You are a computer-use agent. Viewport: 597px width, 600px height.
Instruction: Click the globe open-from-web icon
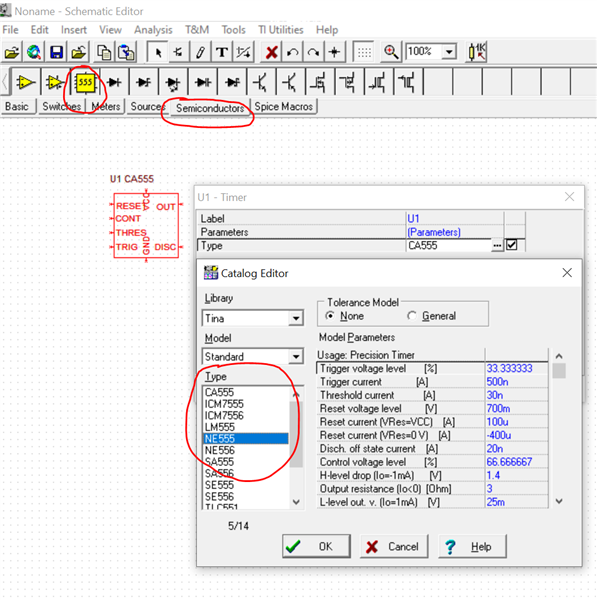[34, 52]
